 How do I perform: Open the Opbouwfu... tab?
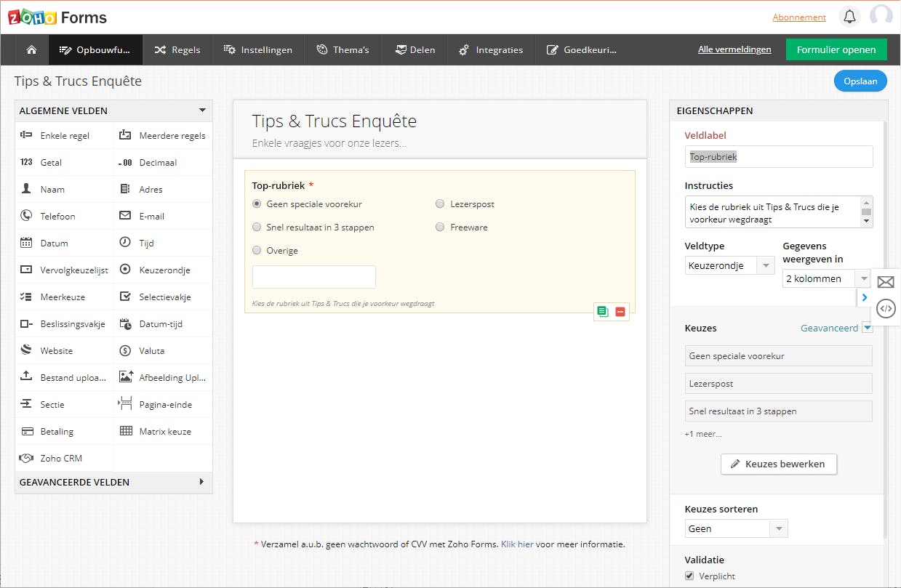(x=95, y=49)
